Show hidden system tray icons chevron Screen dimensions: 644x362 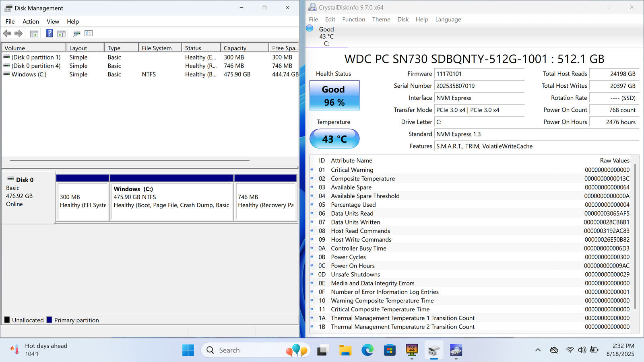pos(538,350)
